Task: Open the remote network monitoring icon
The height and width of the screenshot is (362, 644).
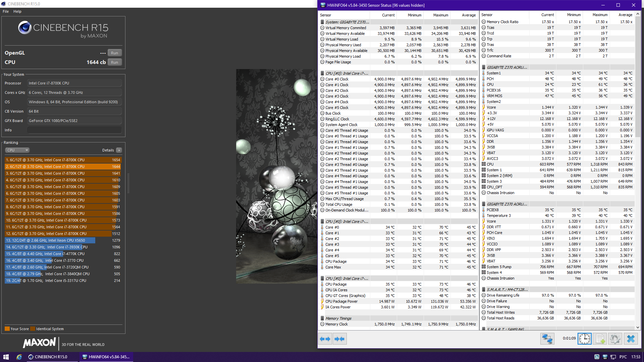Action: (547, 339)
